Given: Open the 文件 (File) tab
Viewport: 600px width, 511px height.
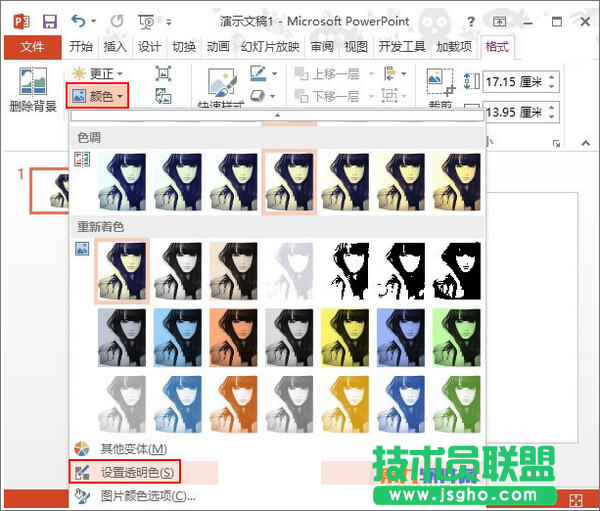Looking at the screenshot, I should (33, 47).
